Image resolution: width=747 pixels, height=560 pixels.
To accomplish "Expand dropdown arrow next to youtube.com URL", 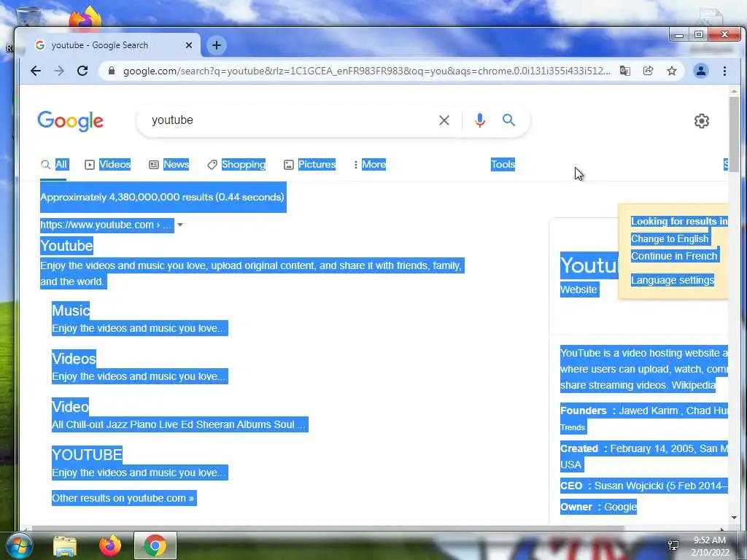I will coord(180,225).
